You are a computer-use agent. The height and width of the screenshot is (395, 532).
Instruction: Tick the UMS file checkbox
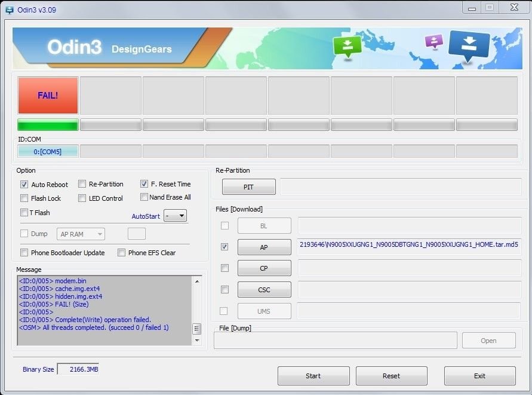(x=223, y=311)
